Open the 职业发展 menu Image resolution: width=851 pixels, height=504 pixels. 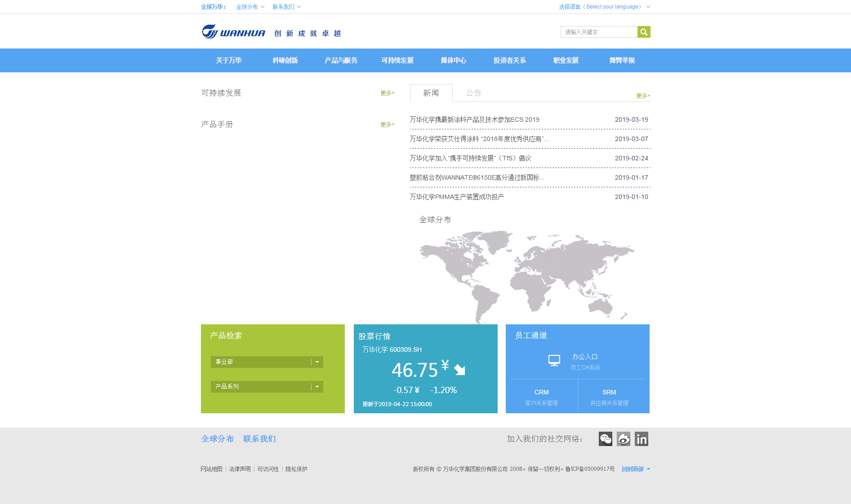tap(566, 60)
